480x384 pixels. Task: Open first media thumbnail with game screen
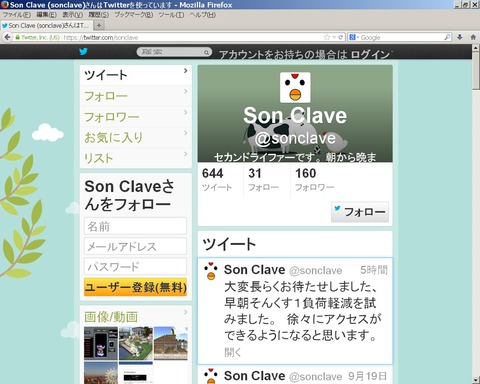coord(101,343)
